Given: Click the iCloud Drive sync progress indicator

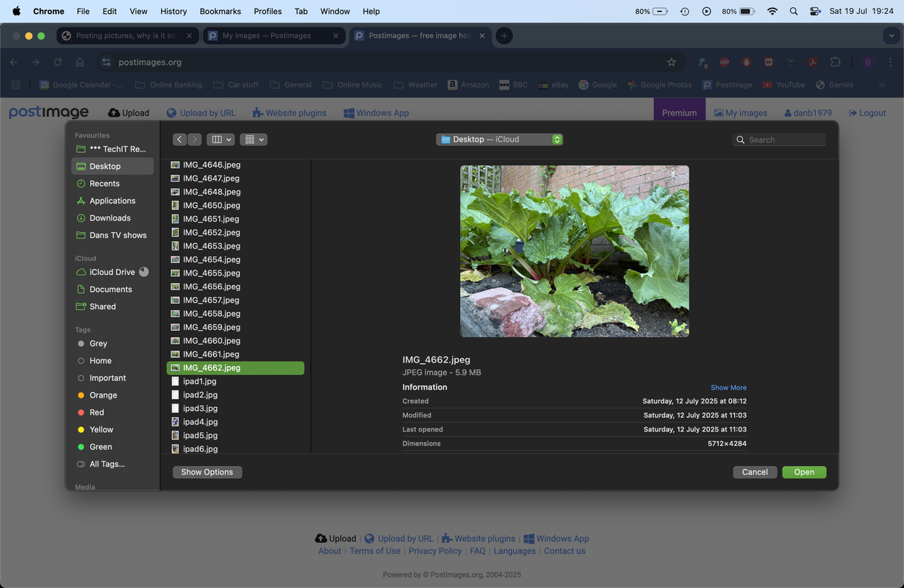Looking at the screenshot, I should click(144, 272).
